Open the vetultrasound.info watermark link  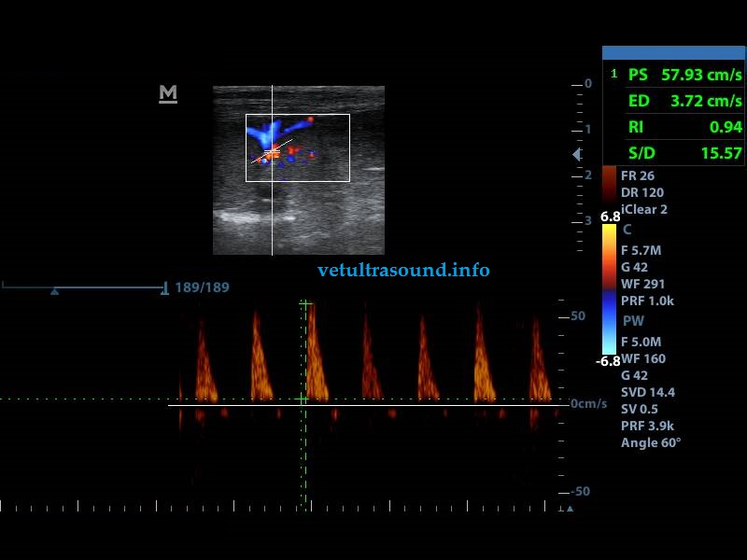pos(403,271)
